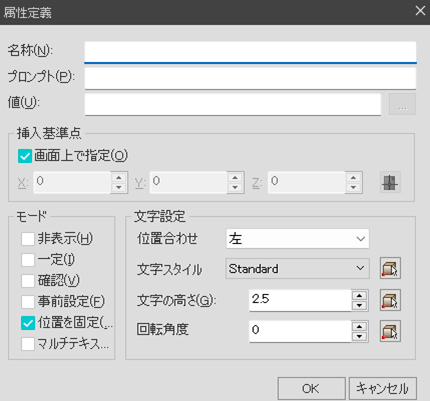
Task: Decrease 文字の高さ with down arrow
Action: (x=359, y=305)
